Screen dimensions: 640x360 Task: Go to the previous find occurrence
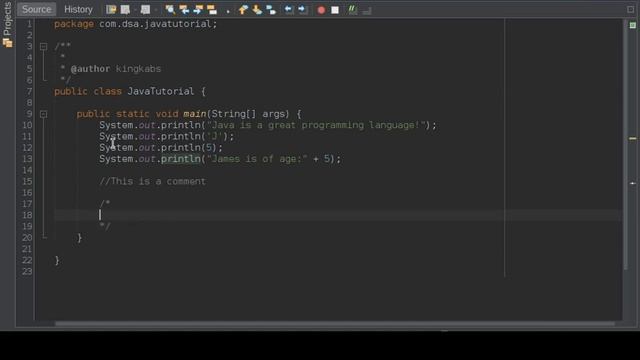[184, 9]
